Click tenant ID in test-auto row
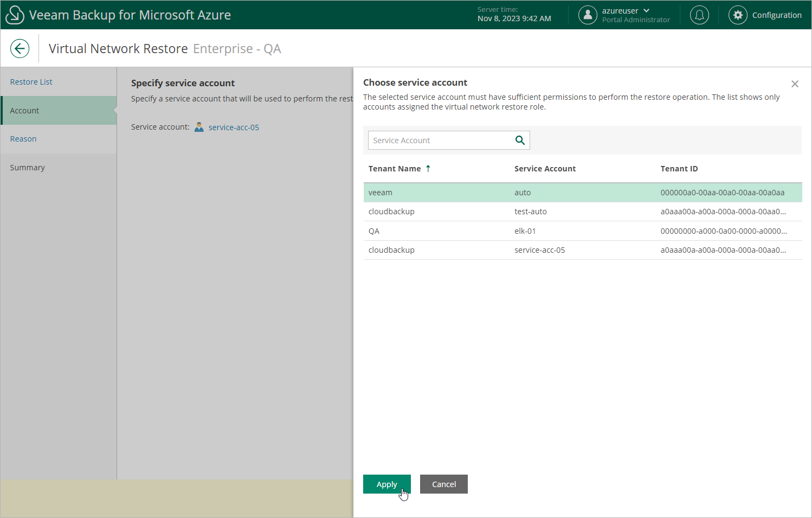 pos(723,212)
